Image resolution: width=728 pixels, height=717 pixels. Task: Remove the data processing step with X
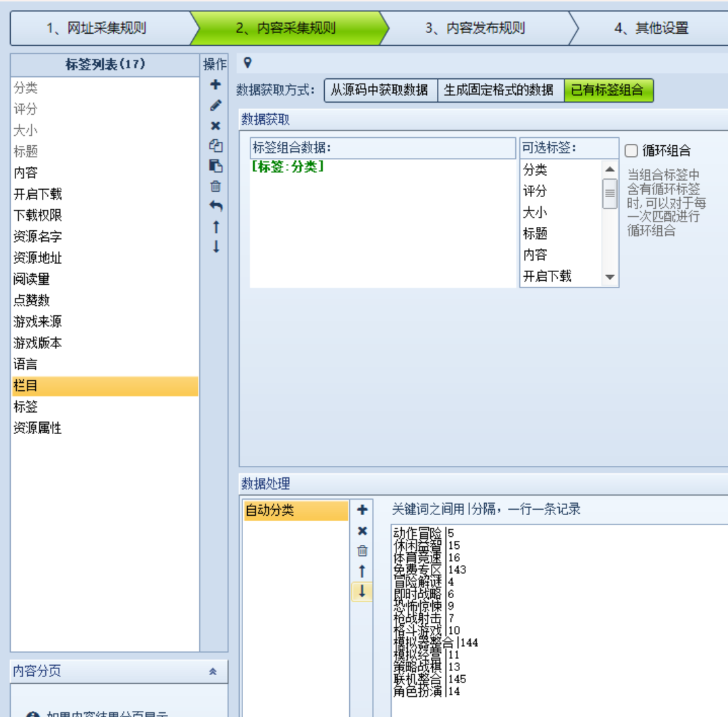[x=362, y=531]
